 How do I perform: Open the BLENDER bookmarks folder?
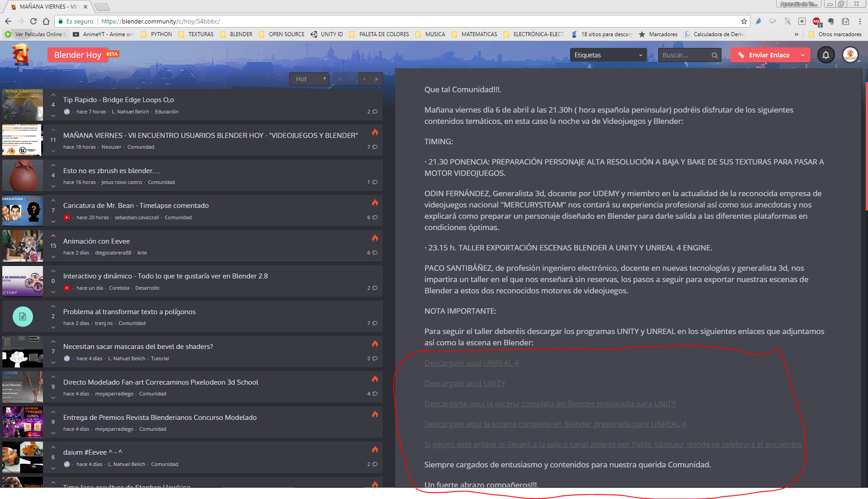click(x=236, y=34)
